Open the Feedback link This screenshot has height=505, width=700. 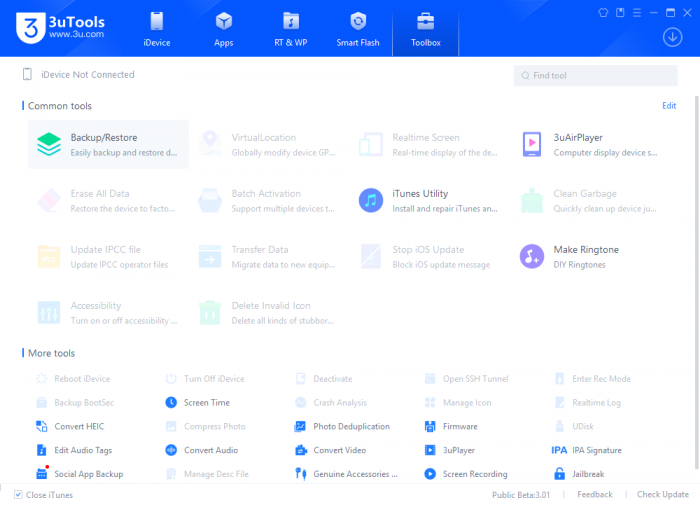595,494
